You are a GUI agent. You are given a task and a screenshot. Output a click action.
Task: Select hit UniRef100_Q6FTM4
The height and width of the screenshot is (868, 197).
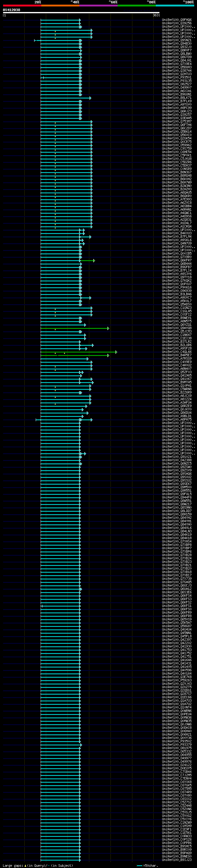[x=177, y=125]
